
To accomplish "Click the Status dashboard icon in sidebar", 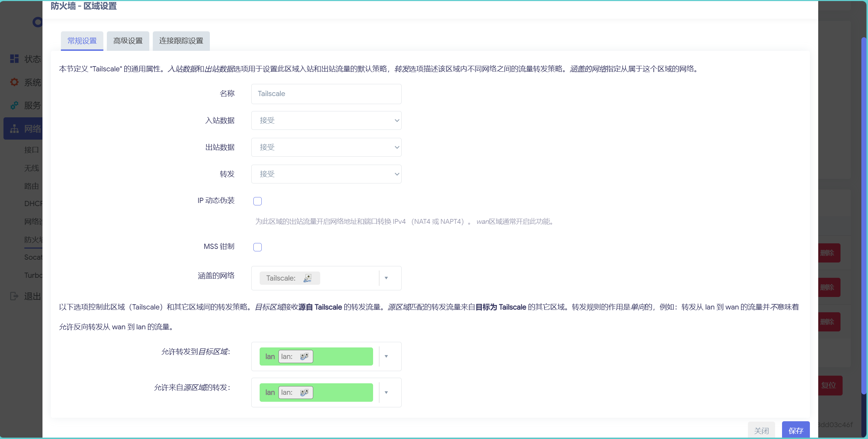I will click(14, 59).
